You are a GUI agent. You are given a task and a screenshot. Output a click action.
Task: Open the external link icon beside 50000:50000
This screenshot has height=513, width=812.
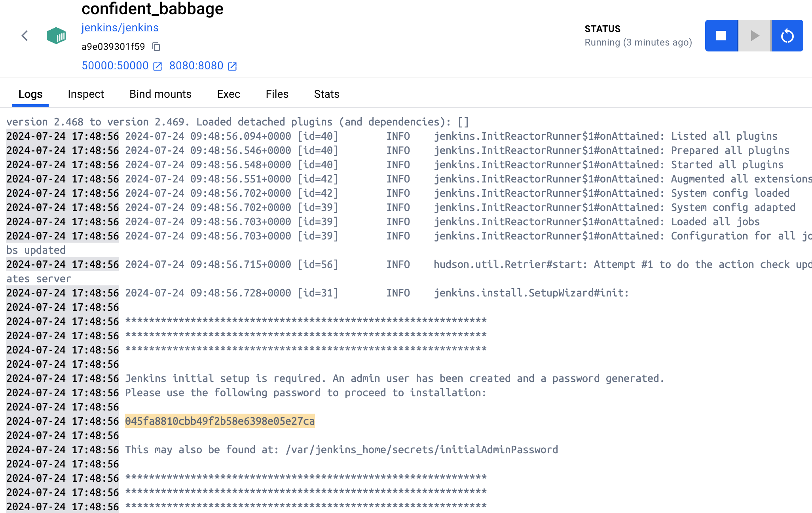pos(157,66)
